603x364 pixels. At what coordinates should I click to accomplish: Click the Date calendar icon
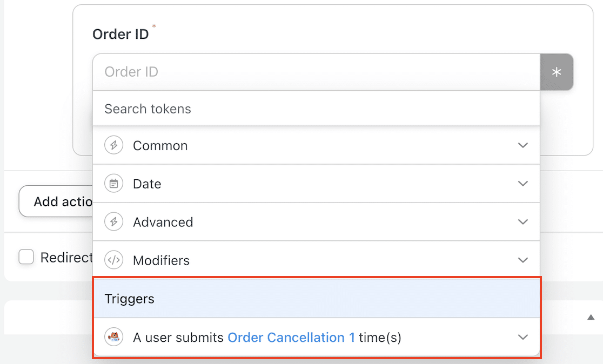[x=113, y=184]
